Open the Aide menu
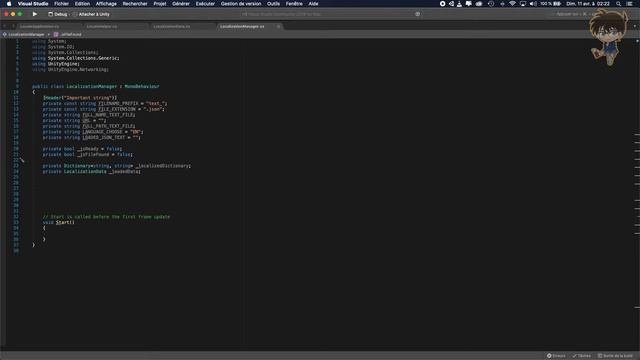 pos(313,4)
